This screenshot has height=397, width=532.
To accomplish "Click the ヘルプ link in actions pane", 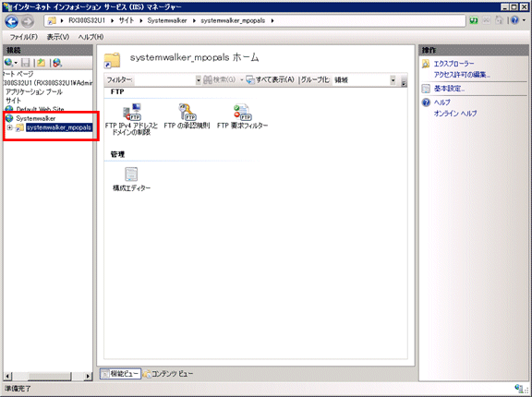I will click(442, 102).
